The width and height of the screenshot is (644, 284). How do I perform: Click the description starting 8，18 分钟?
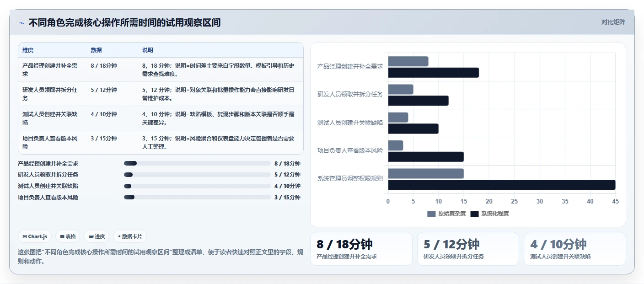pos(219,70)
